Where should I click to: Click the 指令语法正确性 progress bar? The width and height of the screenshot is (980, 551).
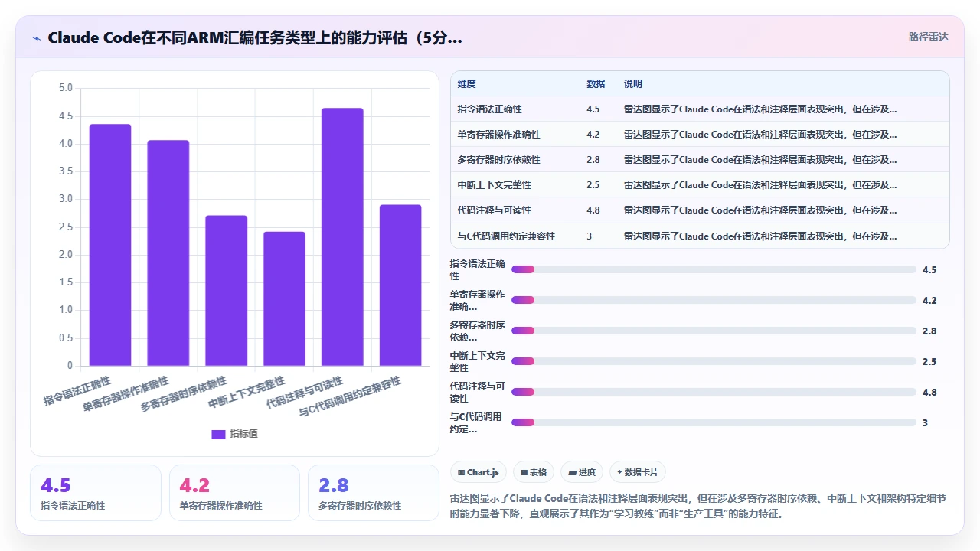(x=714, y=269)
